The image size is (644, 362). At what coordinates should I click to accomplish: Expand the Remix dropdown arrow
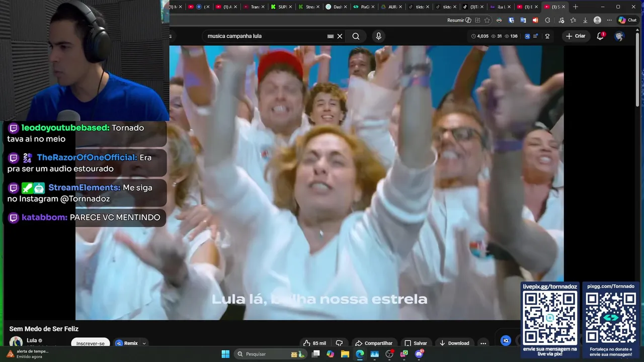[144, 343]
